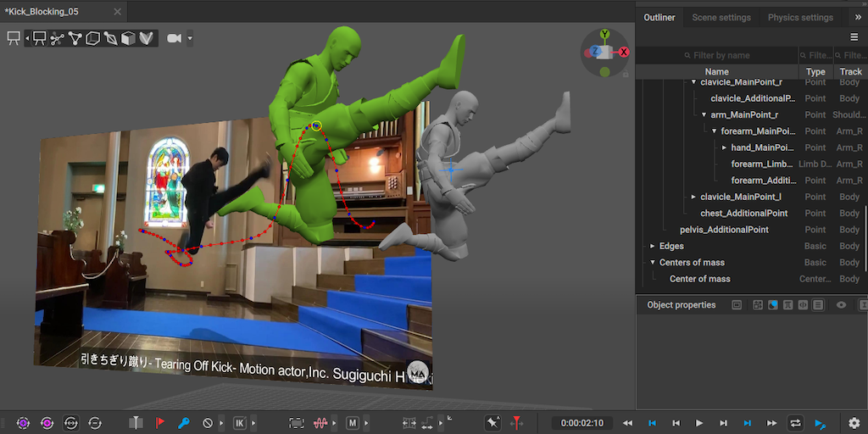868x434 pixels.
Task: Open settings with the gear icon
Action: coord(854,422)
